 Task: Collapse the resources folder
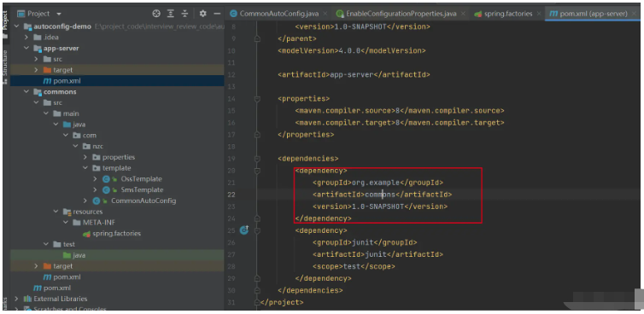click(56, 212)
